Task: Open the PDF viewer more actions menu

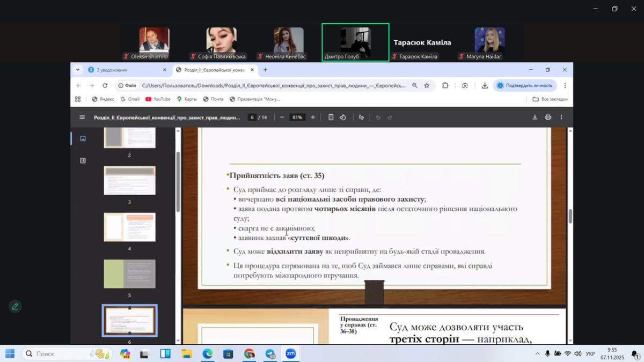Action: pos(561,117)
